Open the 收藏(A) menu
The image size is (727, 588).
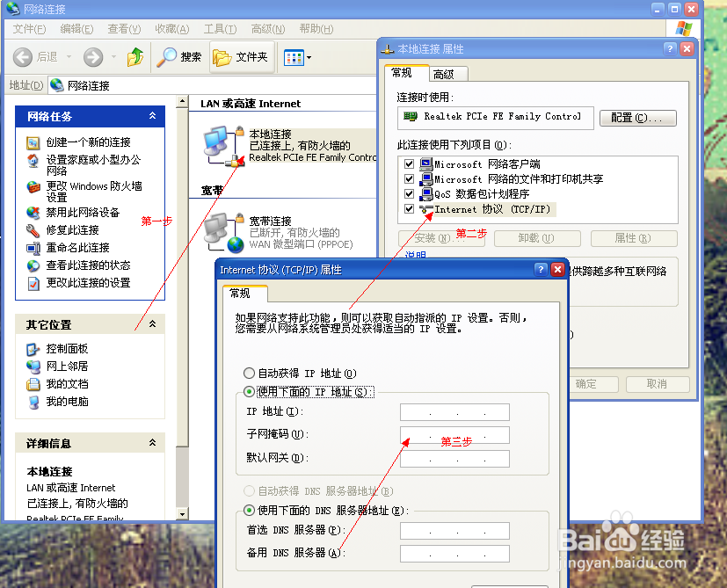(x=172, y=29)
